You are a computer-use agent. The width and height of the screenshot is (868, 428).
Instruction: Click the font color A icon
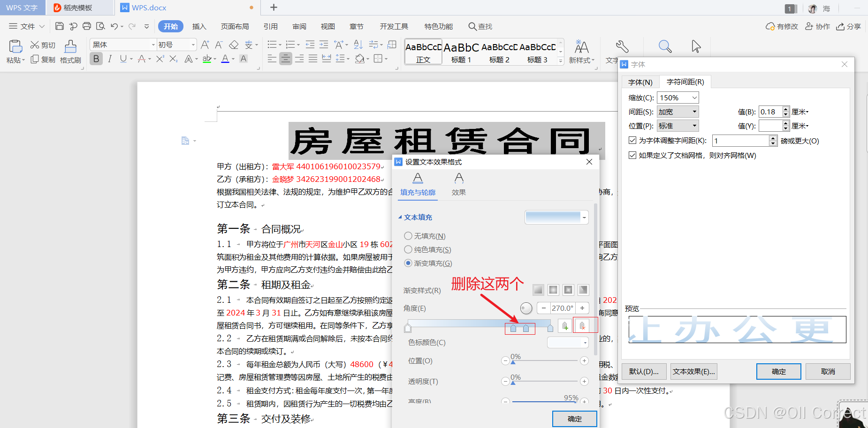[x=225, y=59]
